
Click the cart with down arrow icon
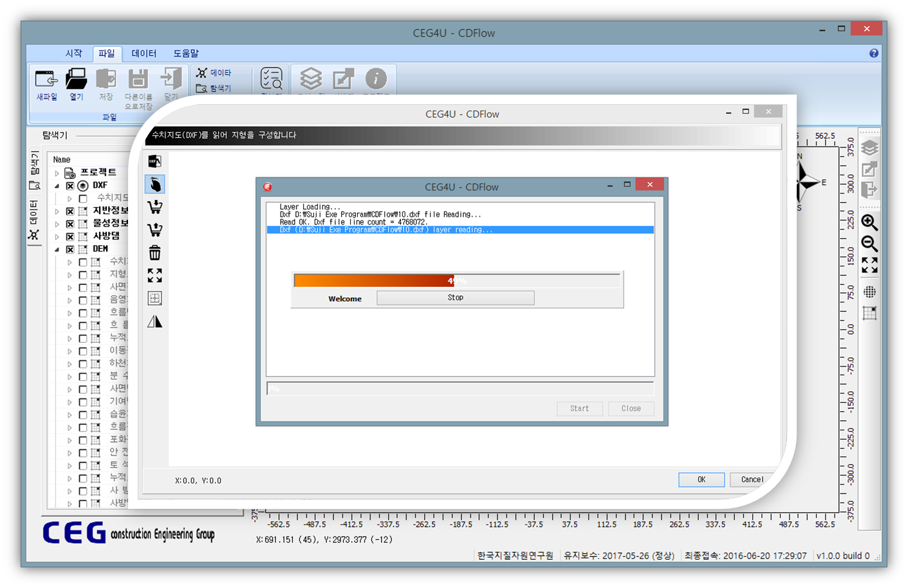[155, 207]
